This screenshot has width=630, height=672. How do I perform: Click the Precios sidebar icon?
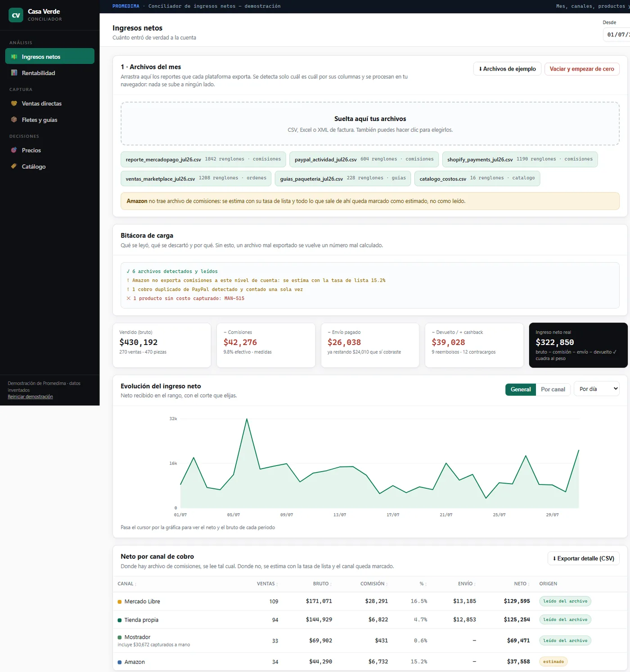coord(14,150)
